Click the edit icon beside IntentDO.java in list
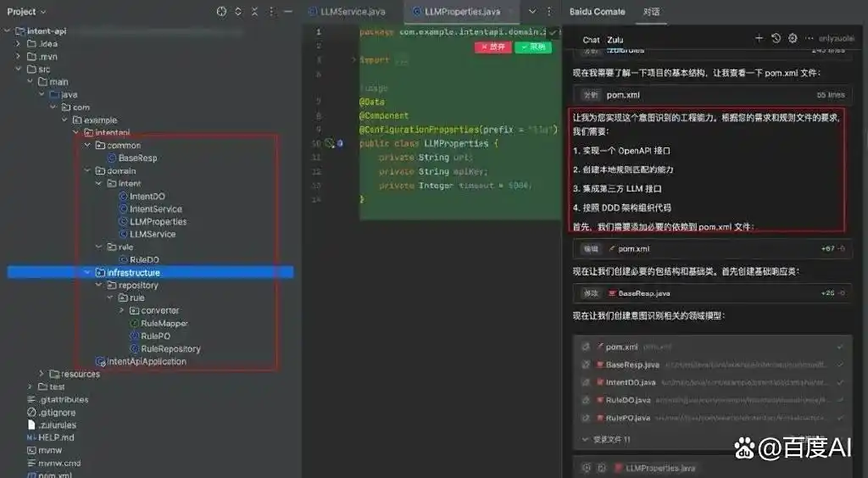Viewport: 868px width, 478px height. 586,382
